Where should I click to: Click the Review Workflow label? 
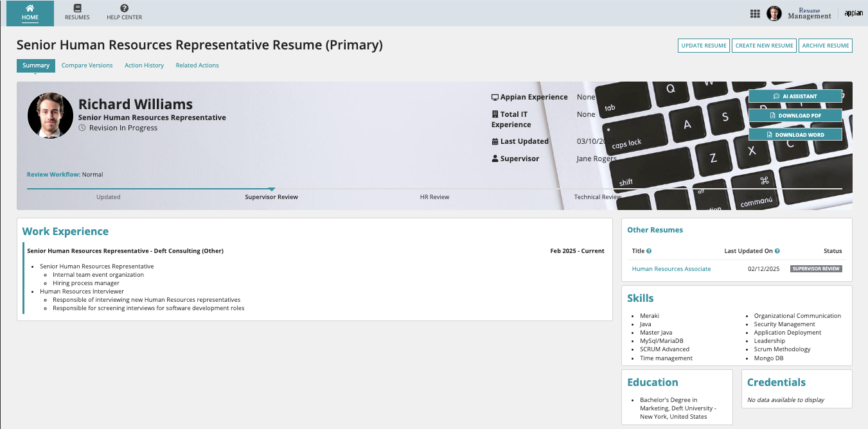53,175
